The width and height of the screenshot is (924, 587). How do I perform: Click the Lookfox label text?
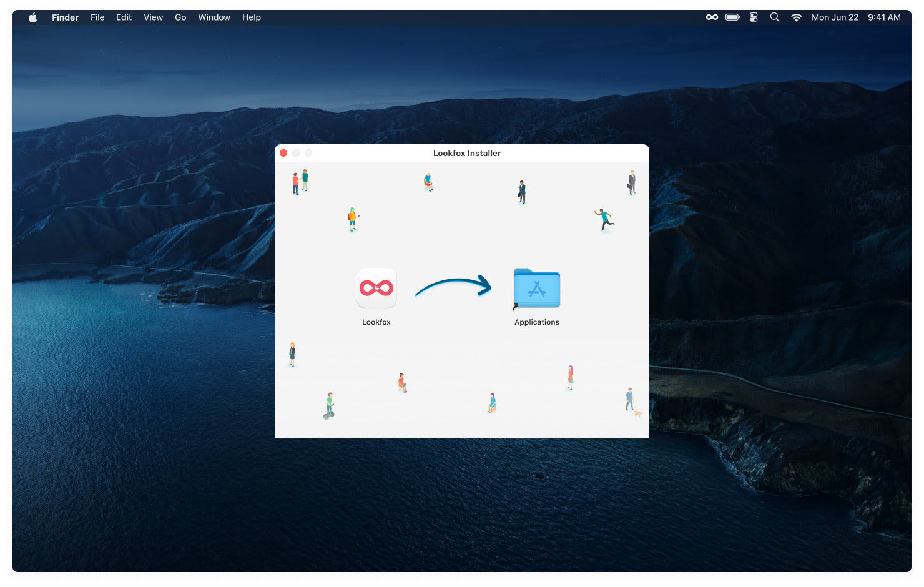pos(376,322)
